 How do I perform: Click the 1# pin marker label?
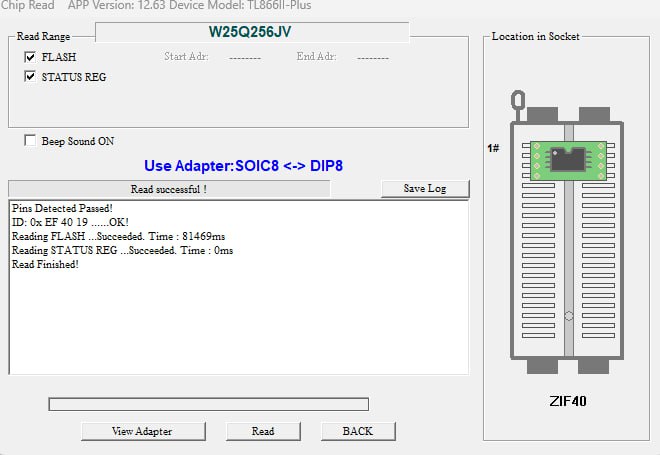[493, 148]
